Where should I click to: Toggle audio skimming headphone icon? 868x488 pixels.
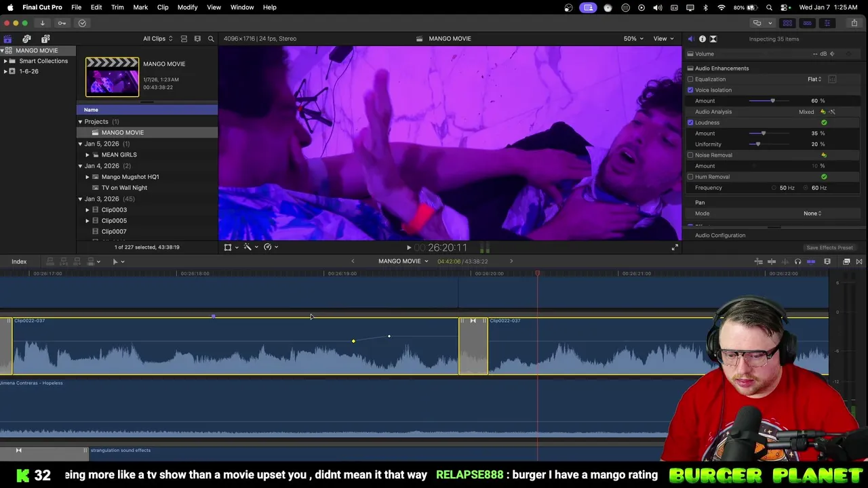797,262
